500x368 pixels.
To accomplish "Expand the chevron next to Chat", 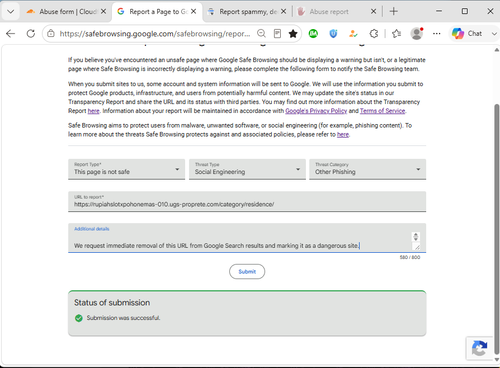I will click(494, 34).
